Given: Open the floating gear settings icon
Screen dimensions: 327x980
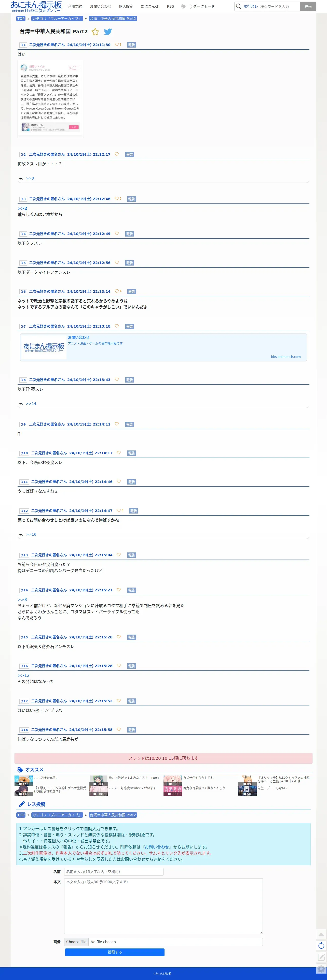Looking at the screenshot, I should click(321, 968).
